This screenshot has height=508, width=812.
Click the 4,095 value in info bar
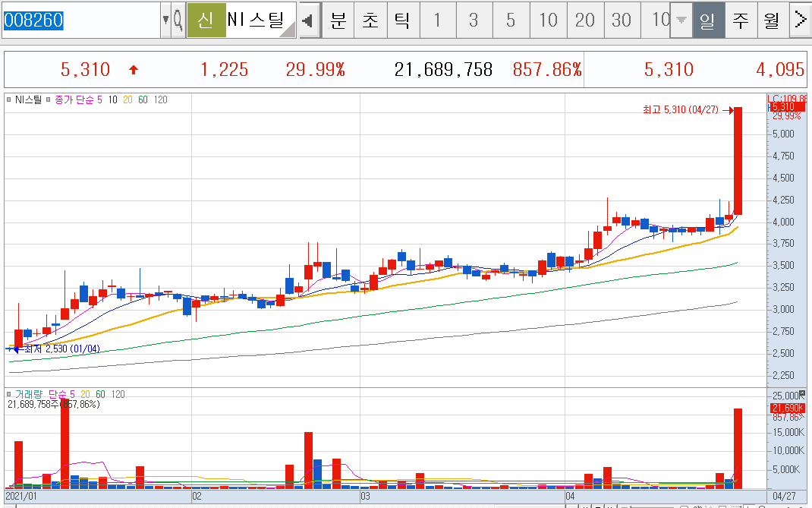[x=780, y=69]
